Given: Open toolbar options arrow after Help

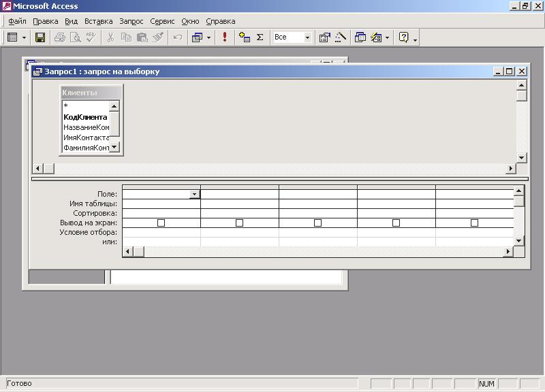Looking at the screenshot, I should pos(415,40).
